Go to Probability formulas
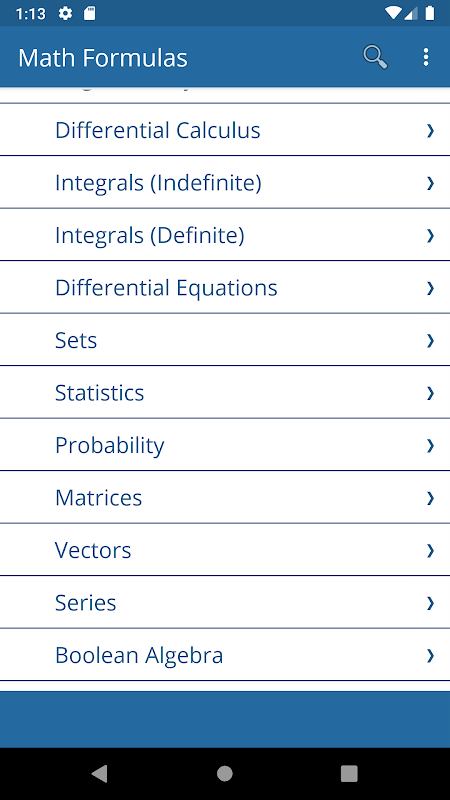450x800 pixels. 225,445
